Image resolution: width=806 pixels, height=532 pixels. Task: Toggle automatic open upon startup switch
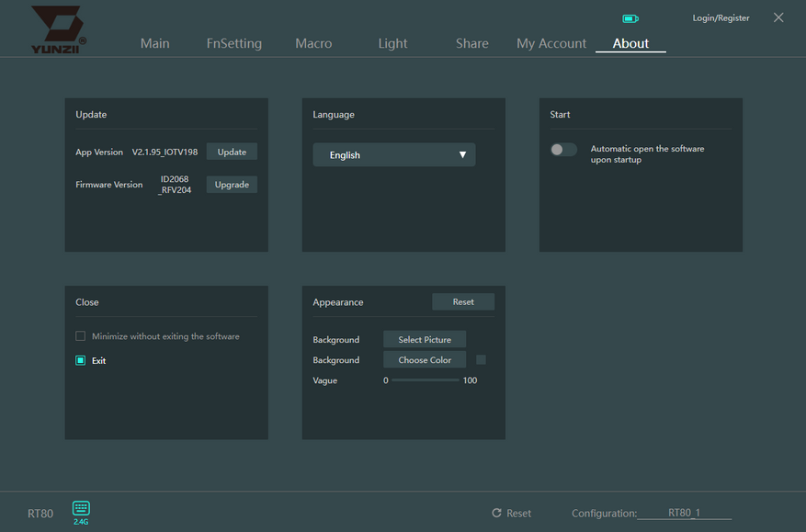click(563, 150)
